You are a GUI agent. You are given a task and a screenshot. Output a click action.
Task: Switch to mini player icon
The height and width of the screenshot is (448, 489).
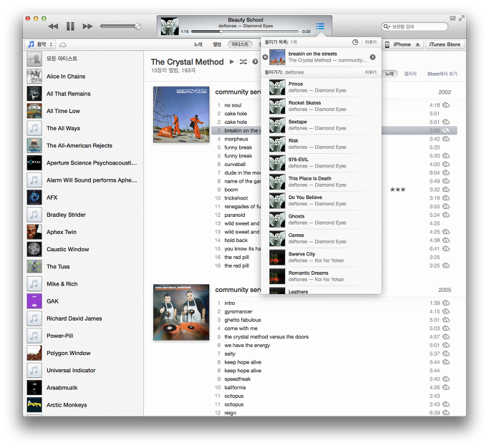(x=452, y=19)
